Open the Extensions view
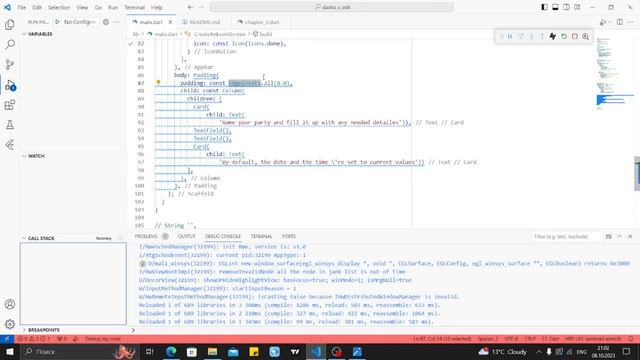640x360 pixels. pos(10,105)
